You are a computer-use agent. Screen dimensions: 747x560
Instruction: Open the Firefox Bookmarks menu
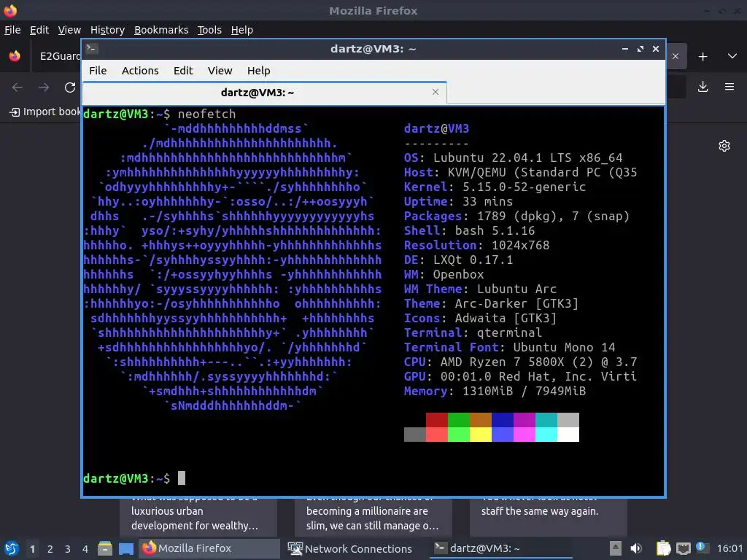tap(161, 30)
